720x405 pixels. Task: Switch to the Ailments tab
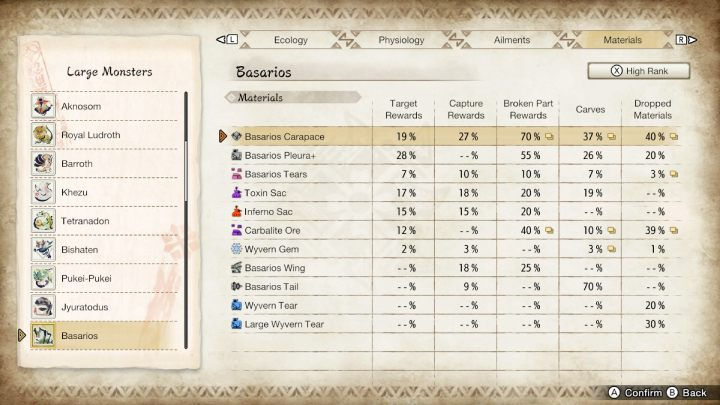tap(512, 41)
